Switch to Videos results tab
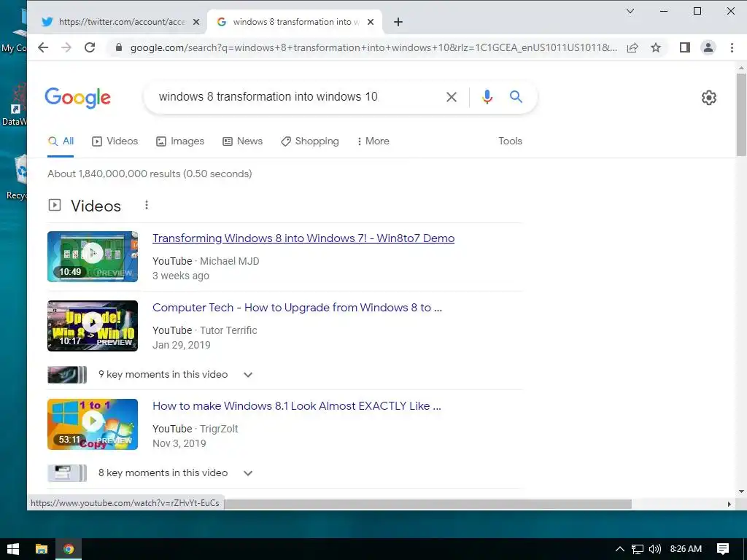The image size is (747, 560). [x=115, y=141]
